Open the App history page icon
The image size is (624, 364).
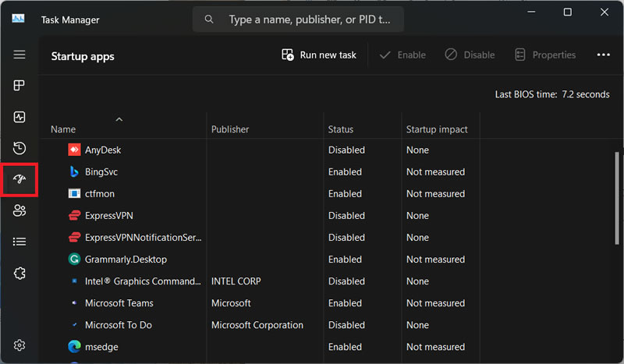pyautogui.click(x=19, y=148)
